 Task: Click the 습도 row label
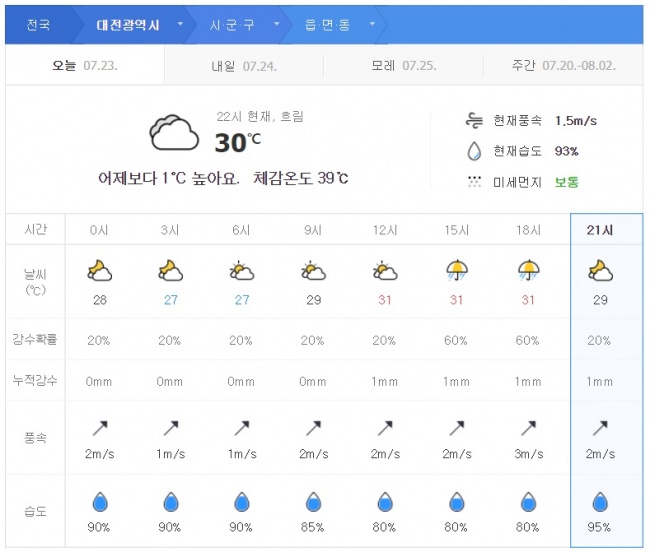35,511
